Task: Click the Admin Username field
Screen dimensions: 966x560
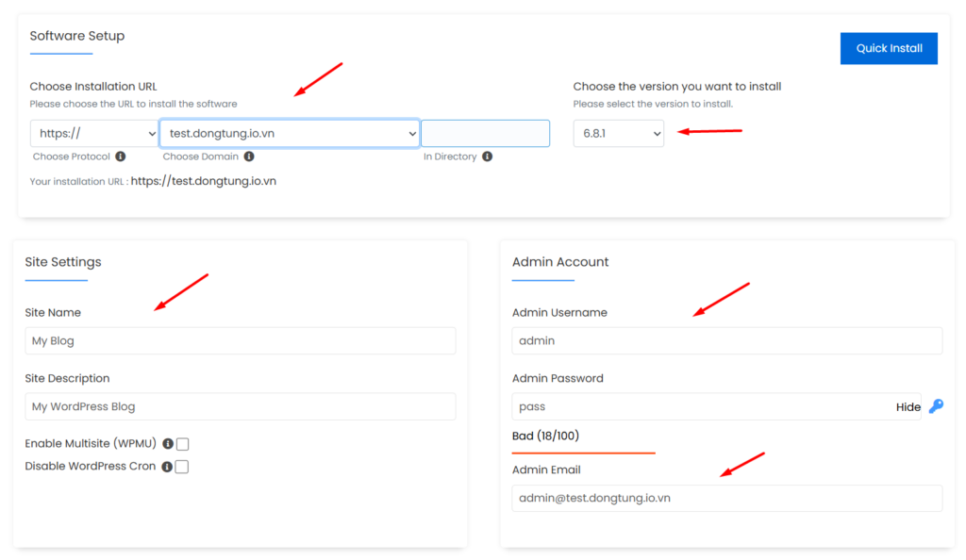Action: 727,341
